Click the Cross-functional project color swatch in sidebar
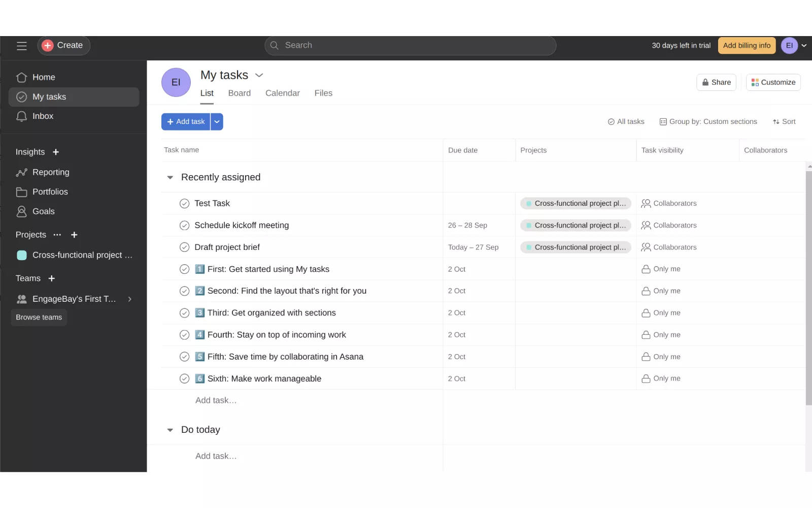The width and height of the screenshot is (812, 508). (x=22, y=256)
